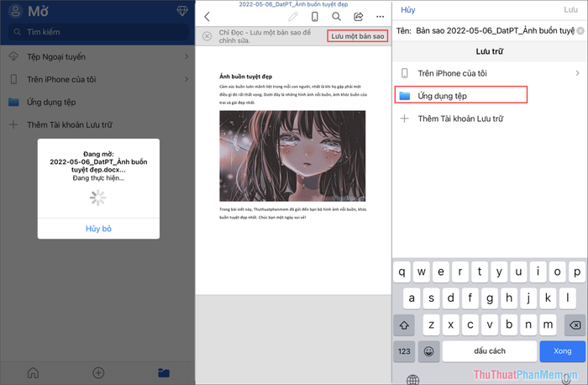Viewport: 588px width, 385px height.
Task: Switch to mobile view layout icon
Action: tap(314, 17)
